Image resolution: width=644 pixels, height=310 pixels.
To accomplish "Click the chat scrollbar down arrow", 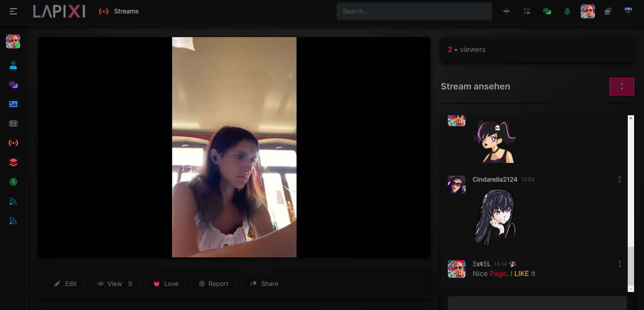I will pyautogui.click(x=631, y=289).
